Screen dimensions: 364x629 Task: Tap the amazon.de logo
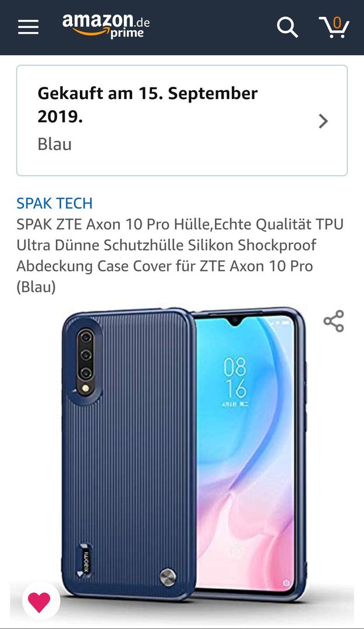[106, 26]
